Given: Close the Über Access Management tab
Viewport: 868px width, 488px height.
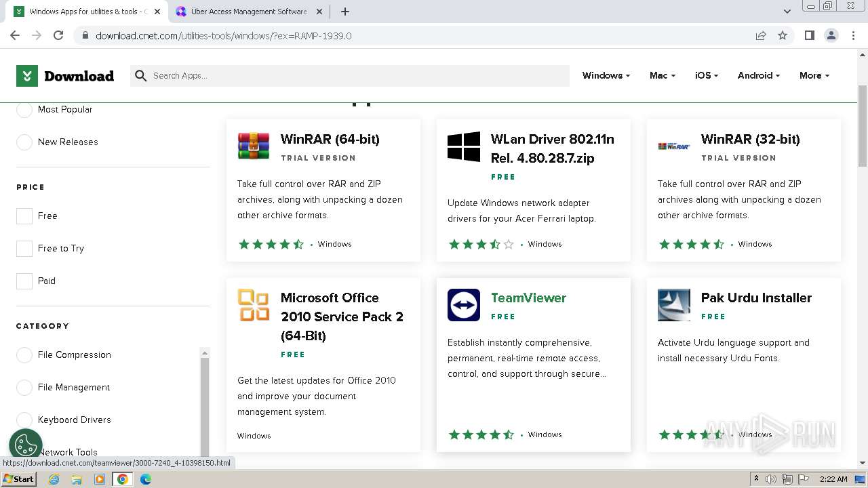Looking at the screenshot, I should (320, 12).
